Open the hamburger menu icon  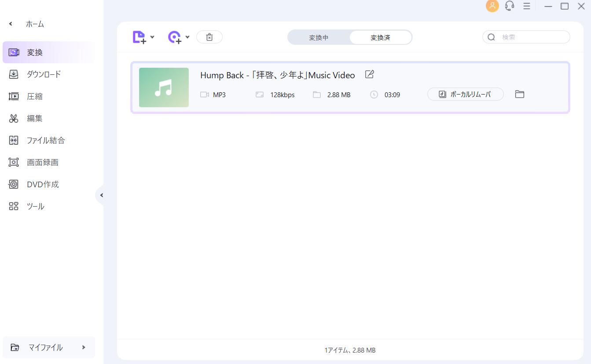526,6
